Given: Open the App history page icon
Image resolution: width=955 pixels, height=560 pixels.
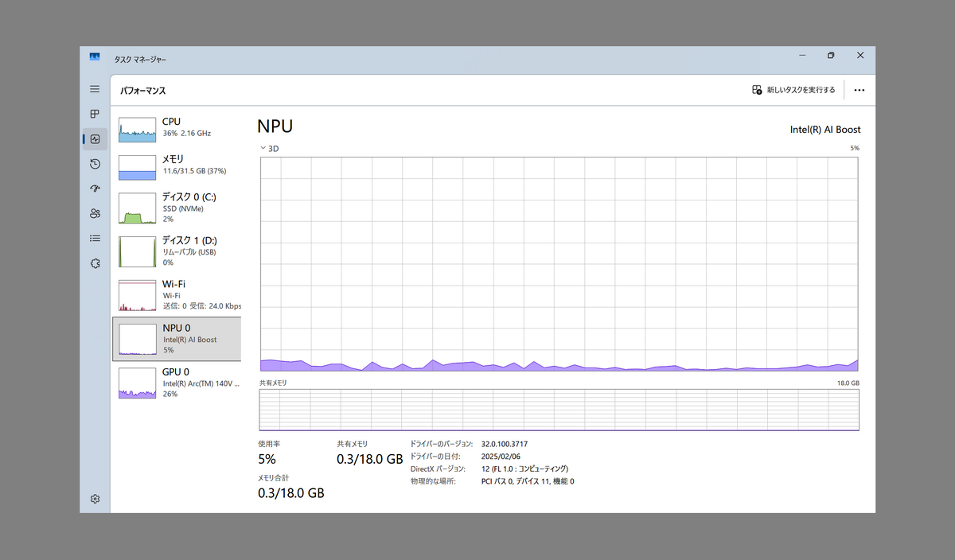Looking at the screenshot, I should pyautogui.click(x=95, y=164).
